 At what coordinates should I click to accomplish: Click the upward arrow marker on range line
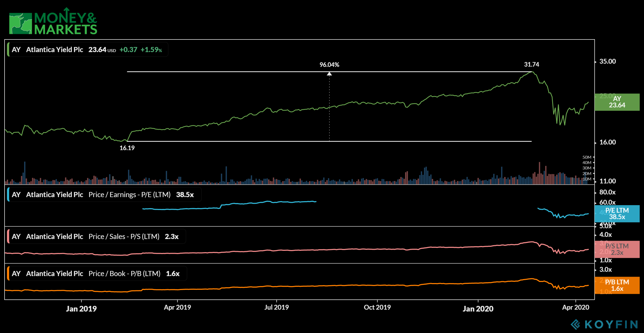pyautogui.click(x=329, y=74)
